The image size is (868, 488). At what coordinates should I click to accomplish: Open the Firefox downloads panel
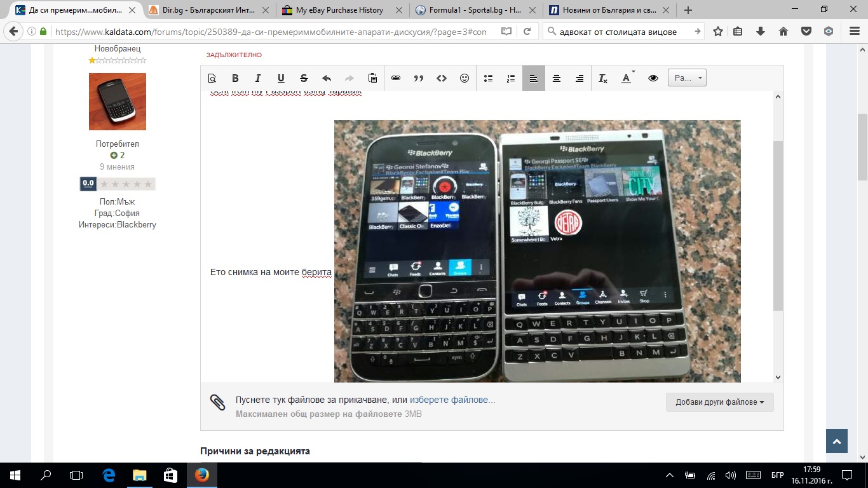pos(761,32)
